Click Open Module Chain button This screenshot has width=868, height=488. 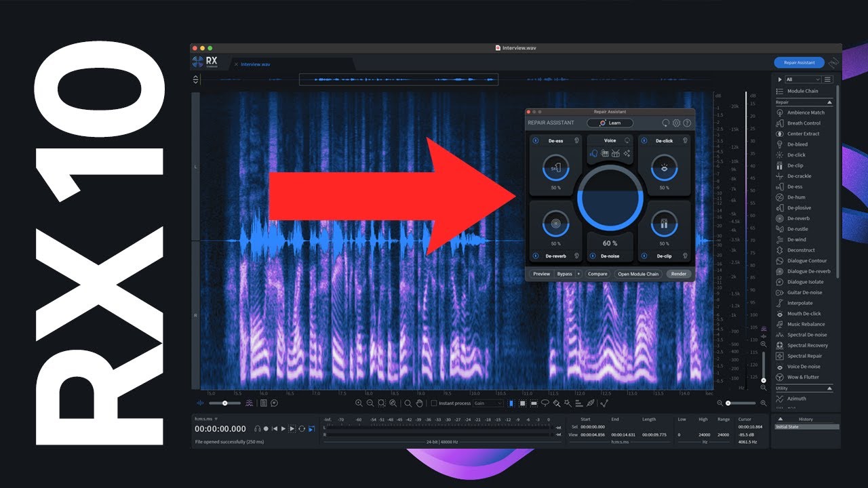tap(638, 274)
